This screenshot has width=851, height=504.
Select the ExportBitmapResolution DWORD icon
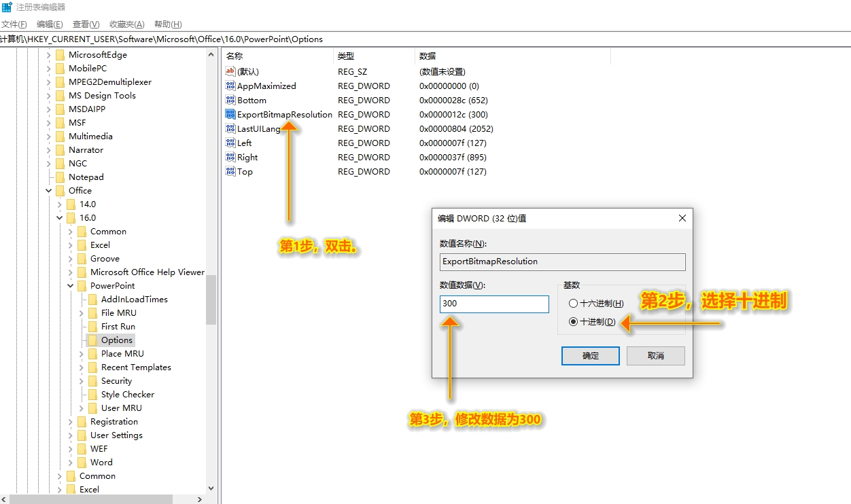(x=230, y=114)
